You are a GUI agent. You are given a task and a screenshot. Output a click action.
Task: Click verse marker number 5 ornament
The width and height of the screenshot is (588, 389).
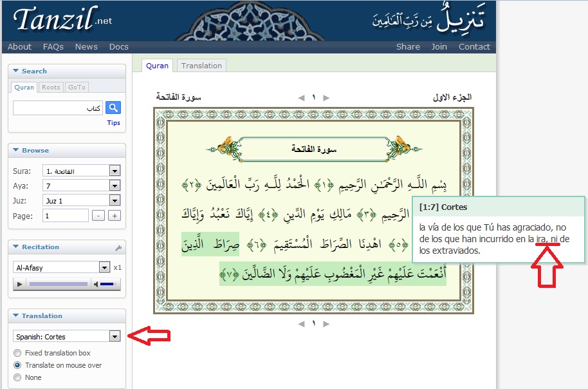point(399,245)
